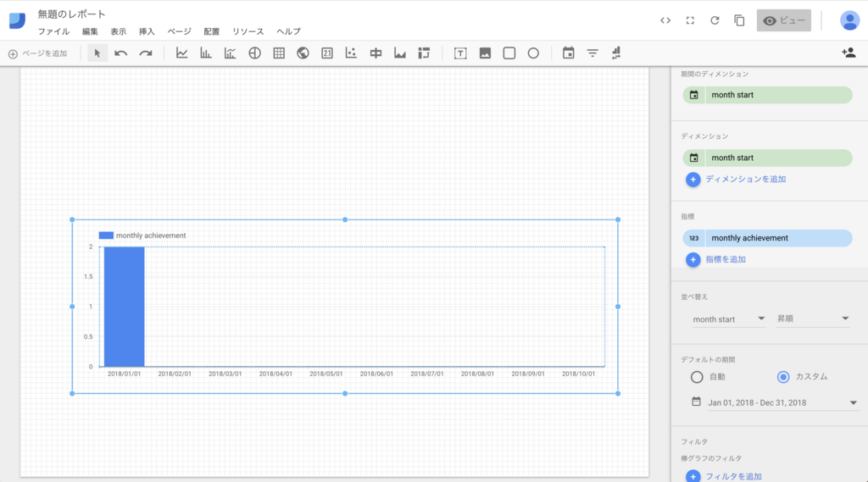Image resolution: width=868 pixels, height=482 pixels.
Task: Add a text box
Action: coord(460,53)
